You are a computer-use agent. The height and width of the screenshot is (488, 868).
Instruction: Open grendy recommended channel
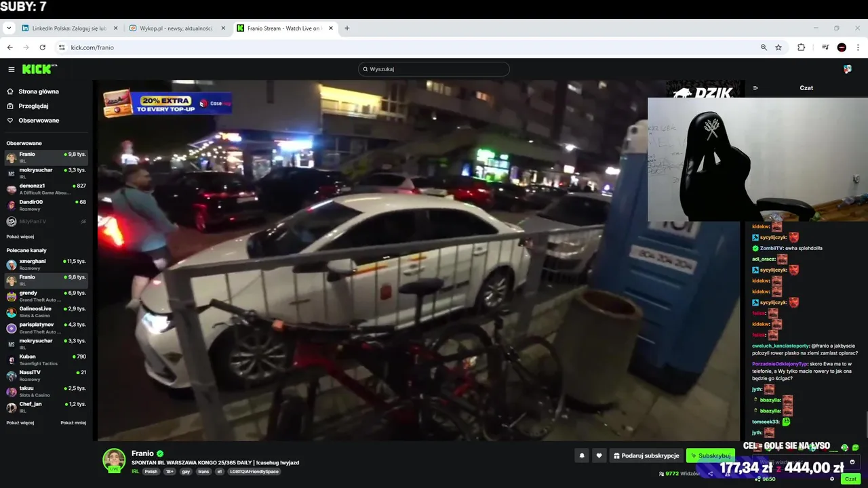point(46,296)
